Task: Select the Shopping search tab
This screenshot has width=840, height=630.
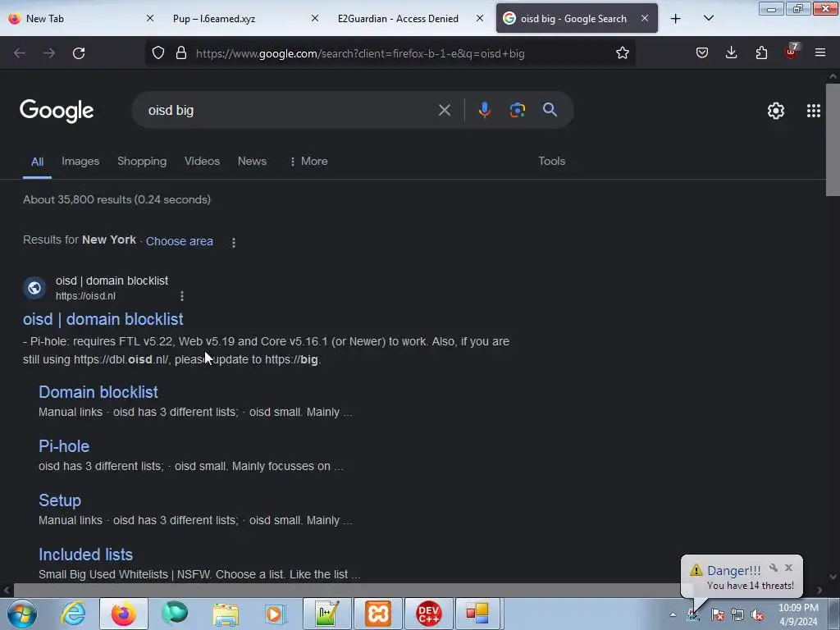Action: pos(142,162)
